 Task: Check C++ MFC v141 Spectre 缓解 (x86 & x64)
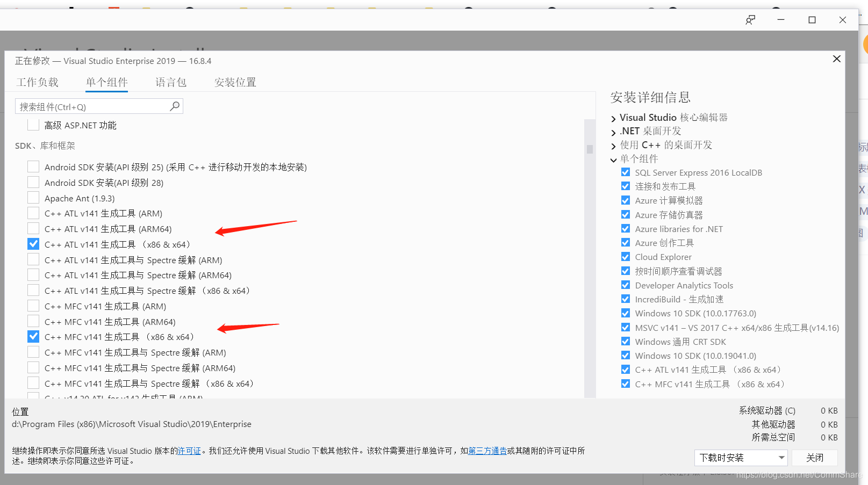tap(33, 383)
